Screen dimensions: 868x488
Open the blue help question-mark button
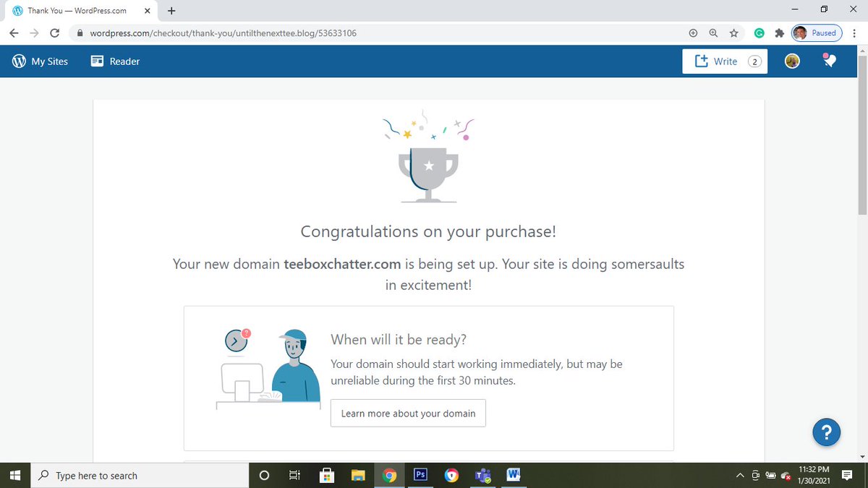[x=827, y=432]
